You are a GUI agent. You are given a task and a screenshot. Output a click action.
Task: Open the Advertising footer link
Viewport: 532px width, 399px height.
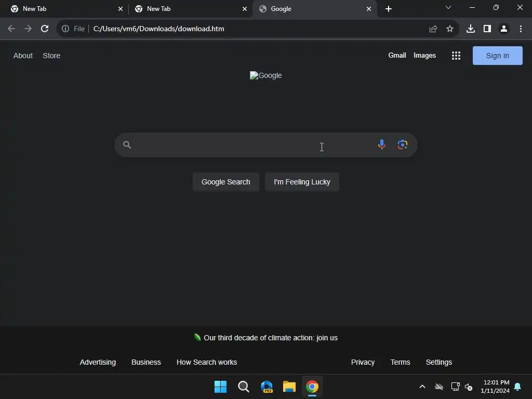(98, 362)
